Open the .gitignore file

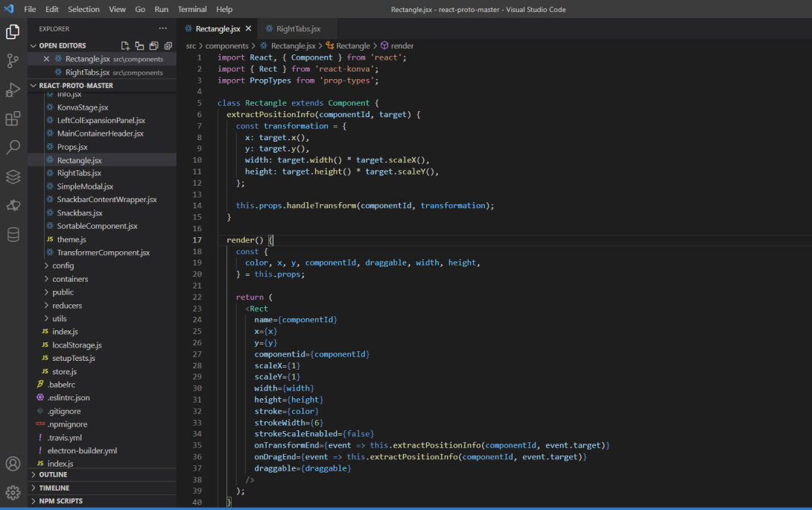click(x=64, y=411)
